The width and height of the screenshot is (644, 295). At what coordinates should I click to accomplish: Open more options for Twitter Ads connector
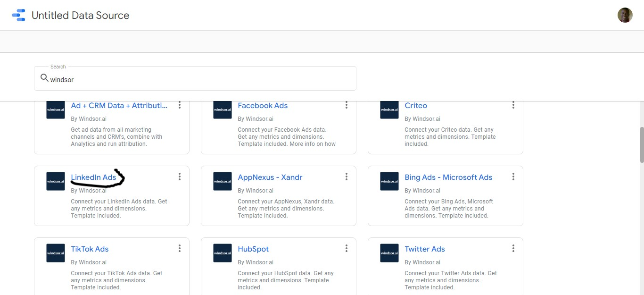click(x=513, y=248)
